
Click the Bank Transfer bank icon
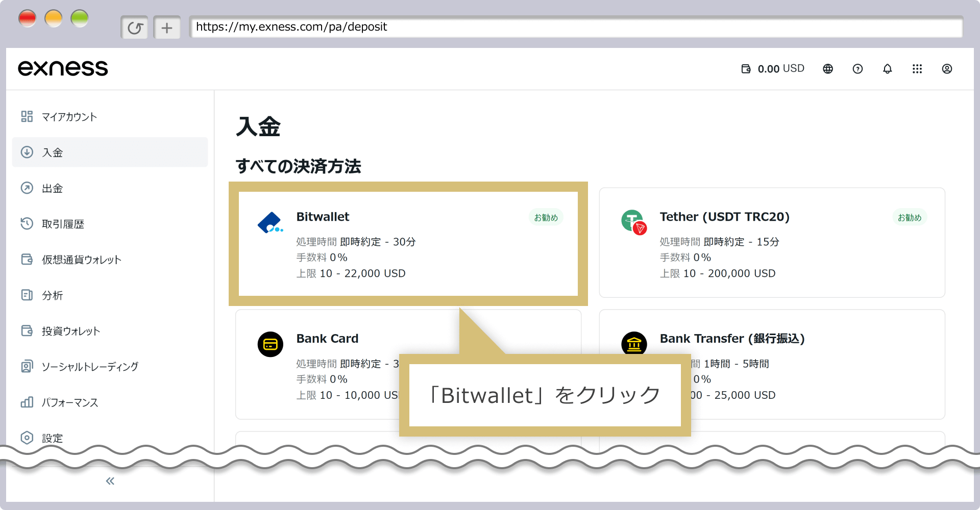coord(634,343)
